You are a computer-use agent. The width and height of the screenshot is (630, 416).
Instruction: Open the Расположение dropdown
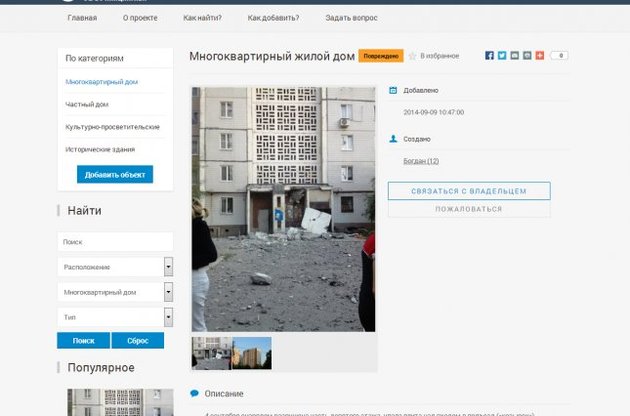[115, 267]
